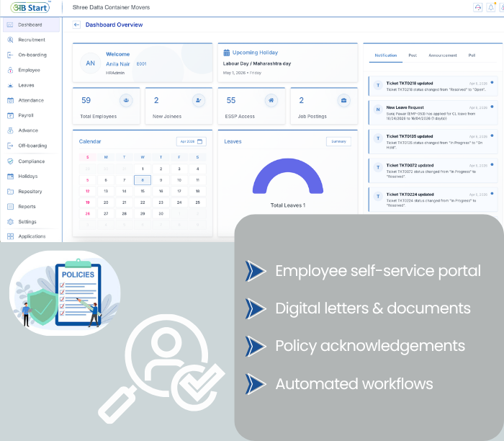Viewport: 504px width, 441px height.
Task: Go to On-boarding from the sidebar
Action: (32, 55)
